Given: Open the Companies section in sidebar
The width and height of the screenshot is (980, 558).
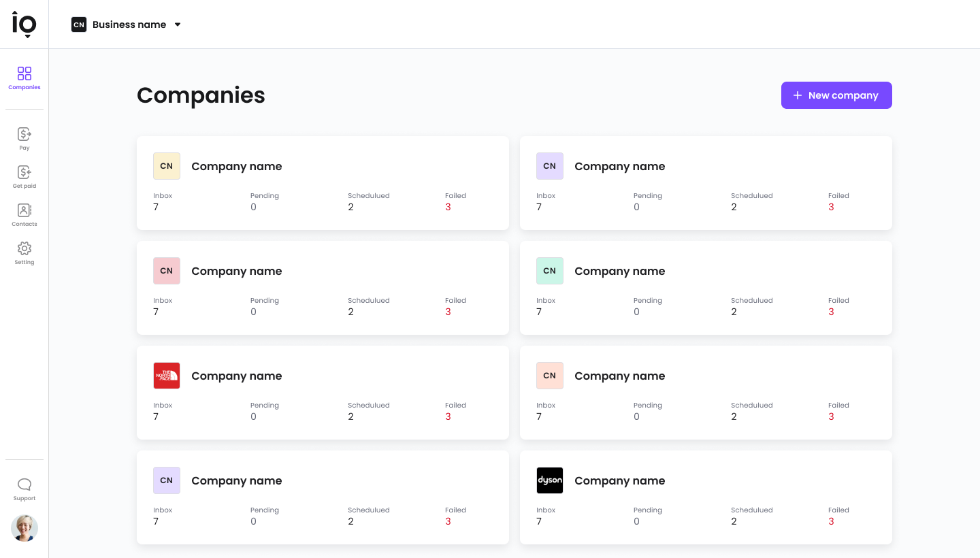Looking at the screenshot, I should [24, 78].
